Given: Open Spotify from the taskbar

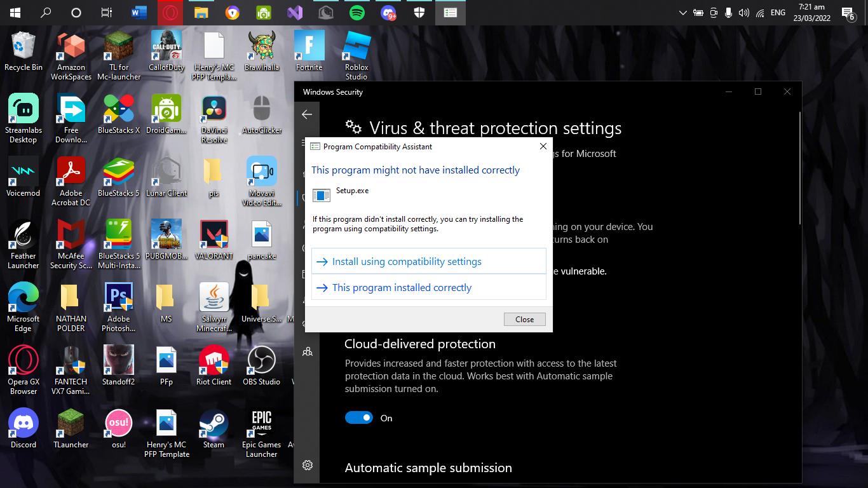Looking at the screenshot, I should pyautogui.click(x=357, y=13).
